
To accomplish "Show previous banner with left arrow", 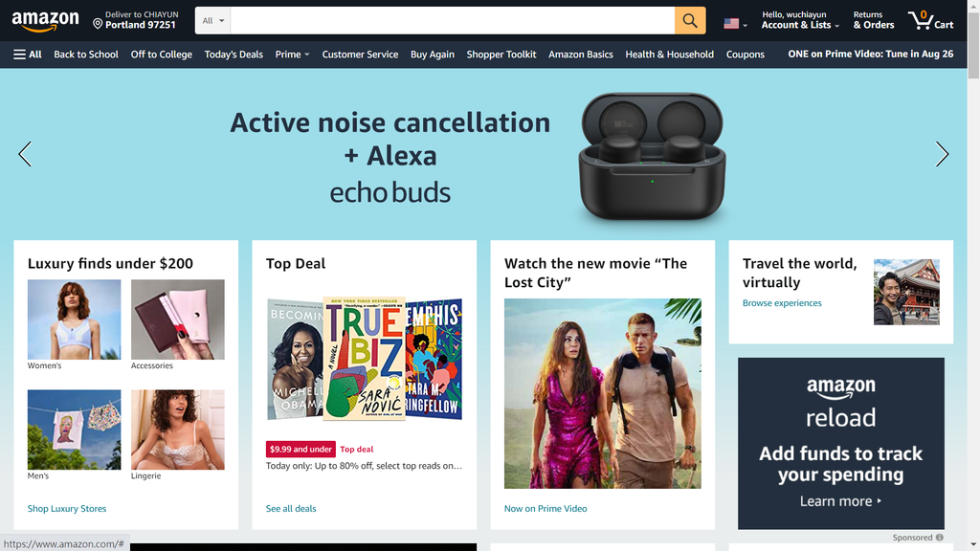I will 25,154.
